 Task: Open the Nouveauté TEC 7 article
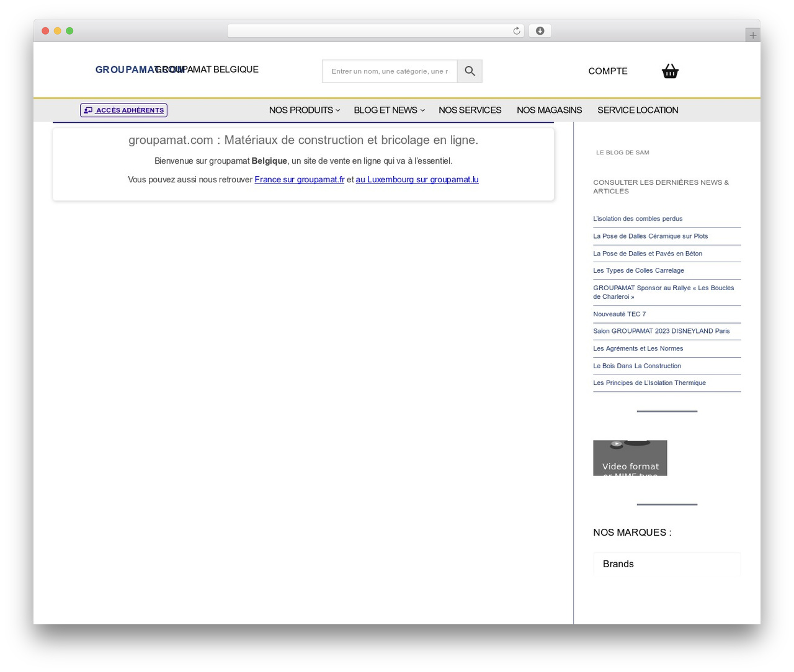pos(619,314)
